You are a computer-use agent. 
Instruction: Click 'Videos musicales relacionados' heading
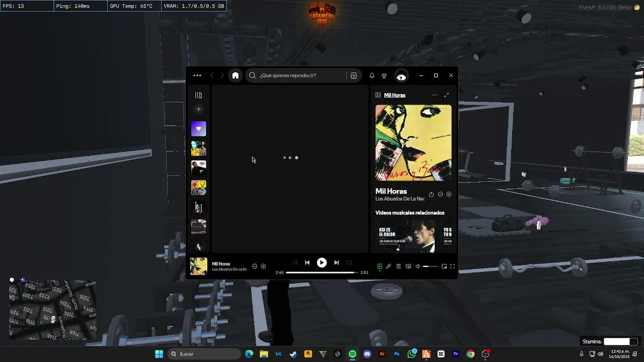[410, 213]
